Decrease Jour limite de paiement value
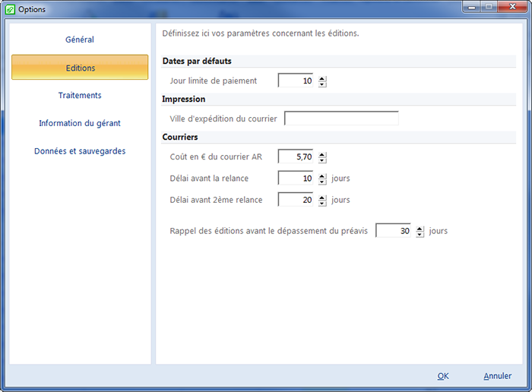Image resolution: width=532 pixels, height=392 pixels. 322,84
